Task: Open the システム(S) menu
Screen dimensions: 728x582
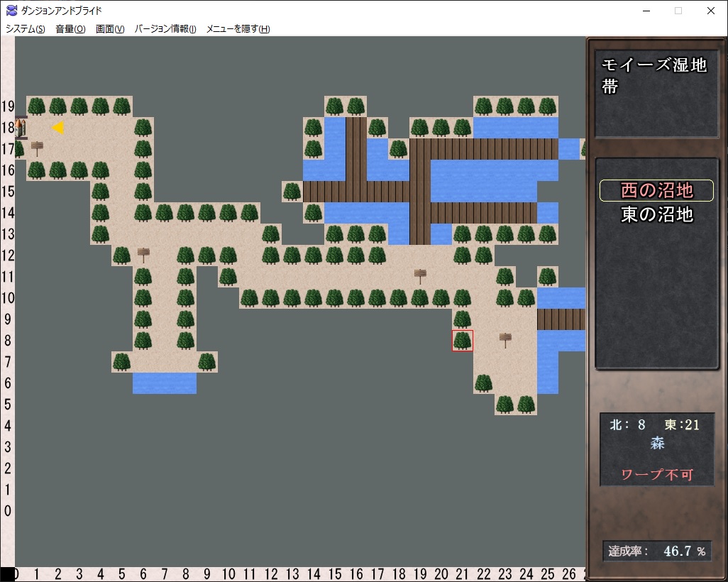Action: click(25, 29)
